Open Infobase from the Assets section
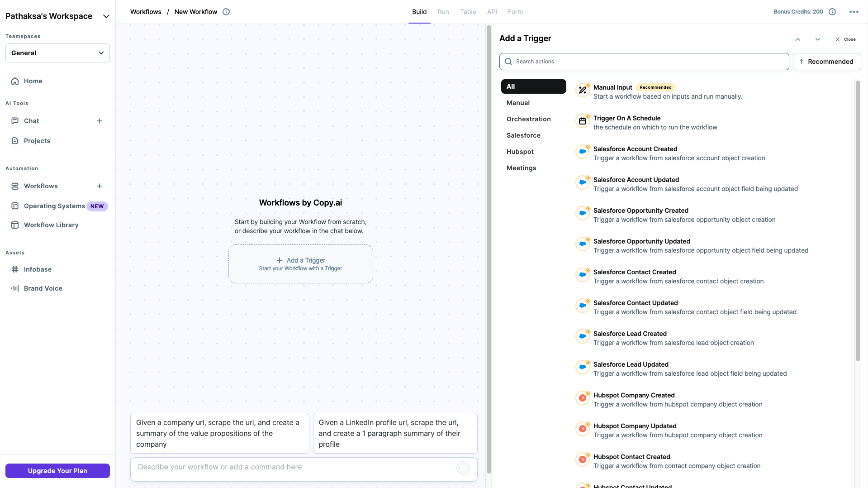The image size is (868, 488). pyautogui.click(x=38, y=269)
